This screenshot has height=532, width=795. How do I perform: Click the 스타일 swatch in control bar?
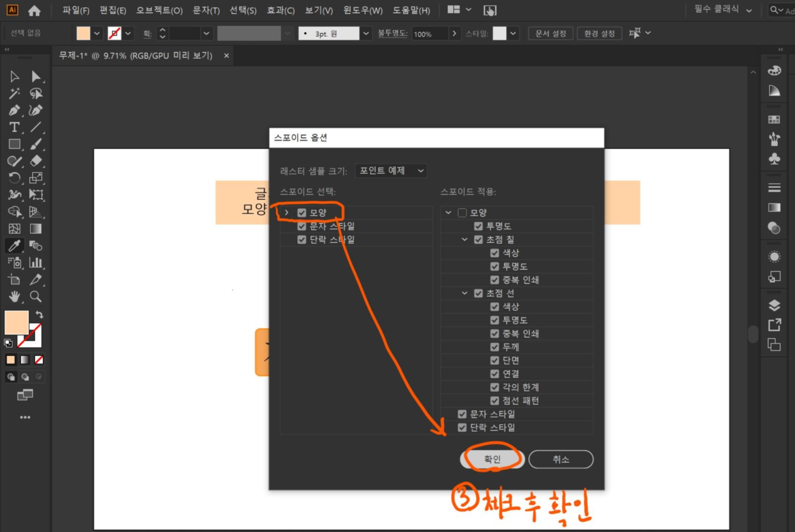(500, 33)
